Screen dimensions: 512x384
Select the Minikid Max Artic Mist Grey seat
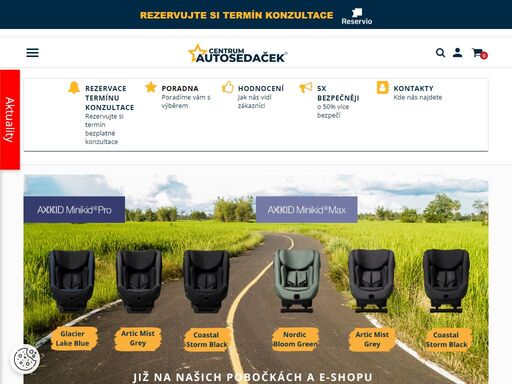coord(371,280)
